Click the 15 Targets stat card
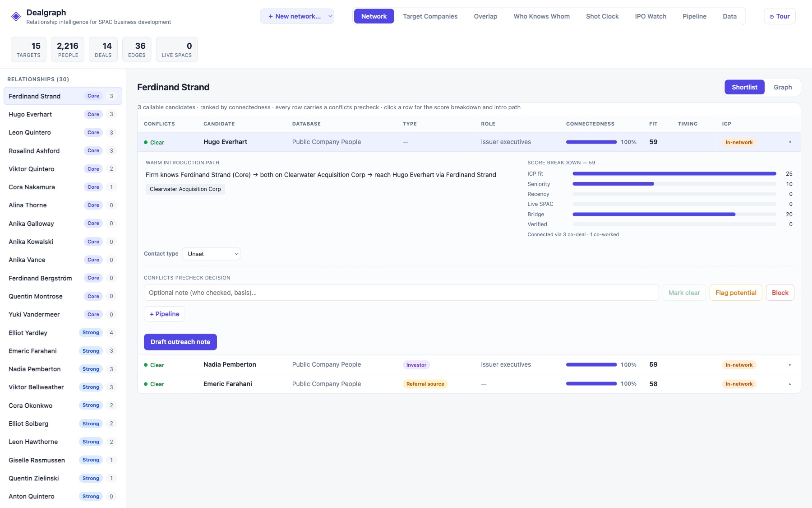The height and width of the screenshot is (508, 812). coord(28,49)
